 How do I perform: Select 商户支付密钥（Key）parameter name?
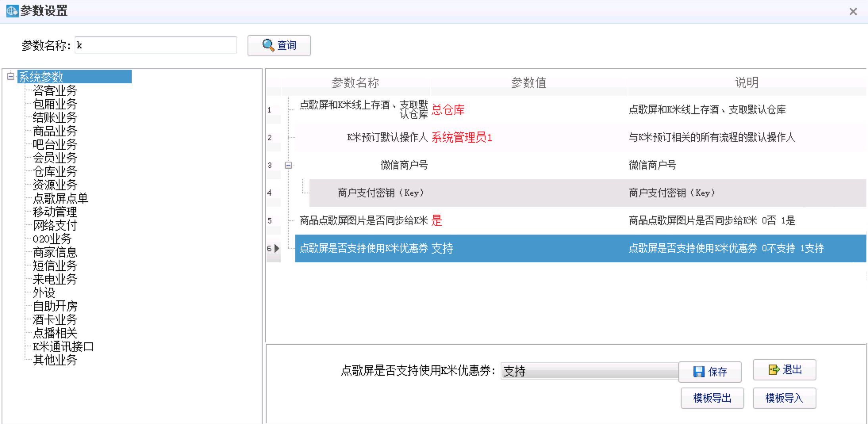click(x=380, y=193)
